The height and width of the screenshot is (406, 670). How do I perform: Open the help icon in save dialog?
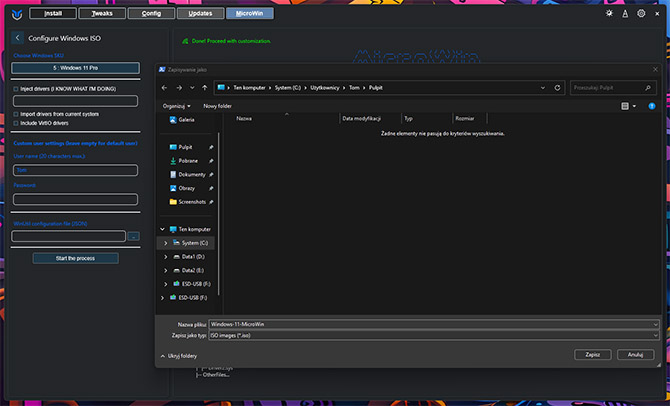coord(652,106)
